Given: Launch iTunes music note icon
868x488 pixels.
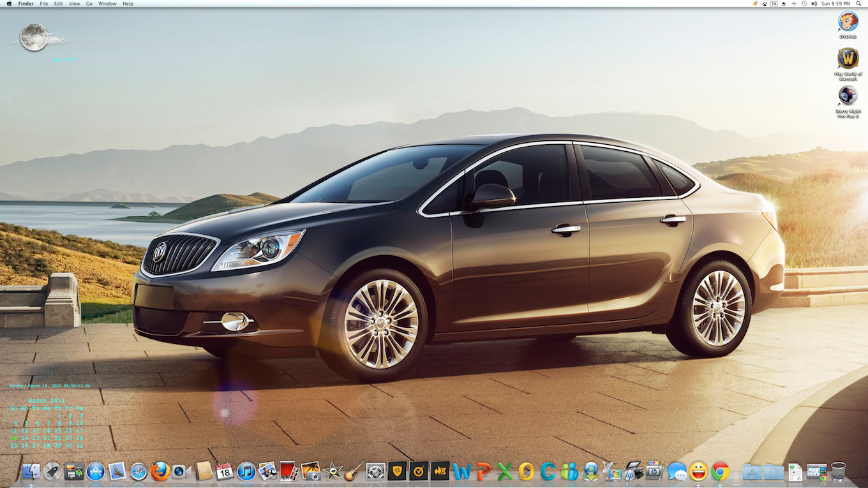Looking at the screenshot, I should [x=246, y=471].
